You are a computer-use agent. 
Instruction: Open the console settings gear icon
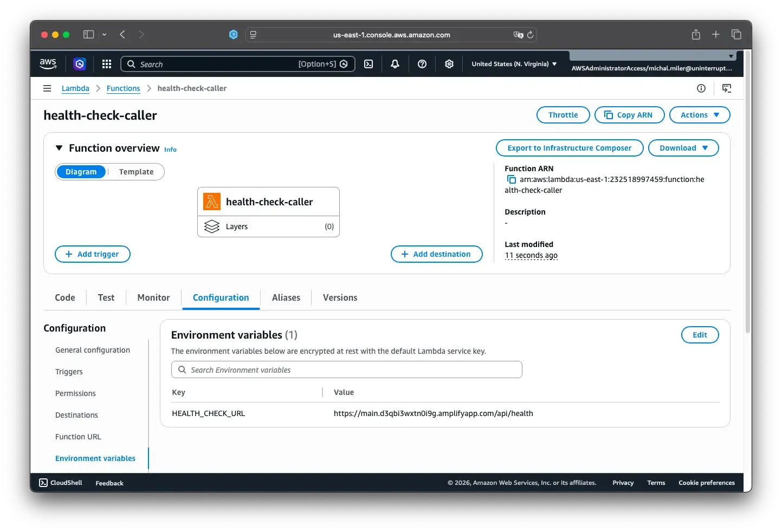click(449, 64)
